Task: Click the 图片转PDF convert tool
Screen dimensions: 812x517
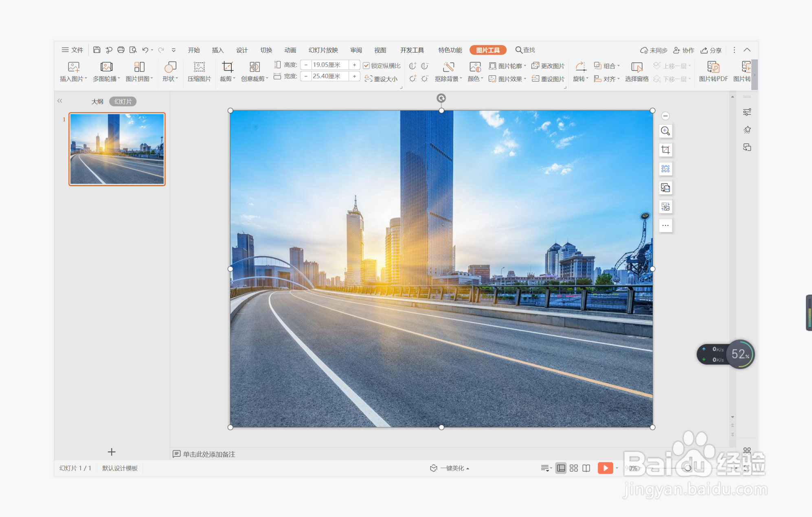Action: 713,72
